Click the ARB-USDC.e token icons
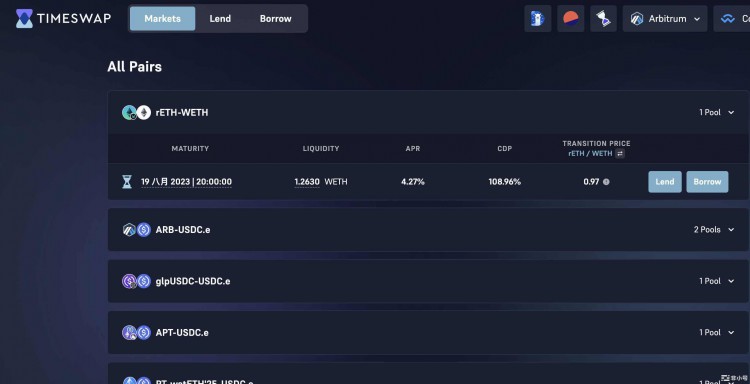This screenshot has width=750, height=384. click(136, 230)
